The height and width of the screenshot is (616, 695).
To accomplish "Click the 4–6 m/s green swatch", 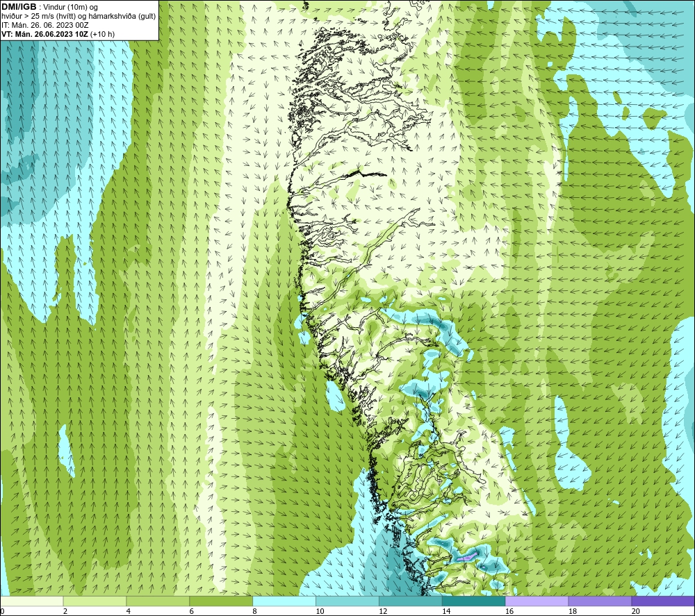I will [x=158, y=601].
